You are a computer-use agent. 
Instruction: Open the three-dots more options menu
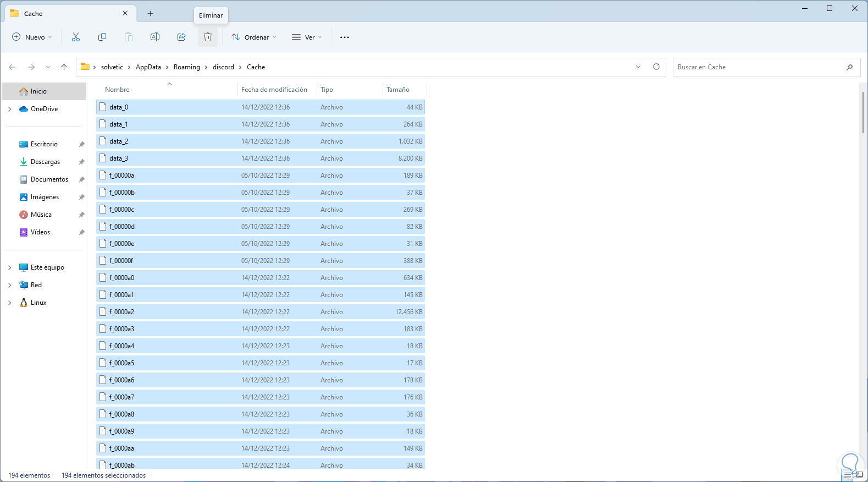coord(345,37)
